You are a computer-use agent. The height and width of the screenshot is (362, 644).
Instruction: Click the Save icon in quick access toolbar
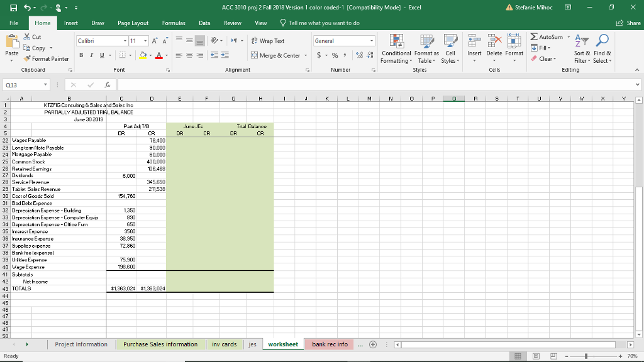[14, 8]
